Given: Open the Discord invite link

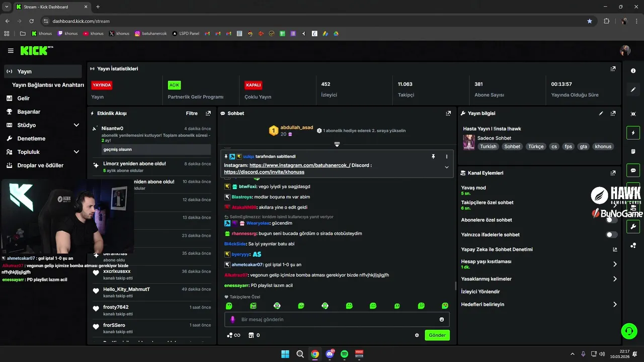Looking at the screenshot, I should point(264,172).
